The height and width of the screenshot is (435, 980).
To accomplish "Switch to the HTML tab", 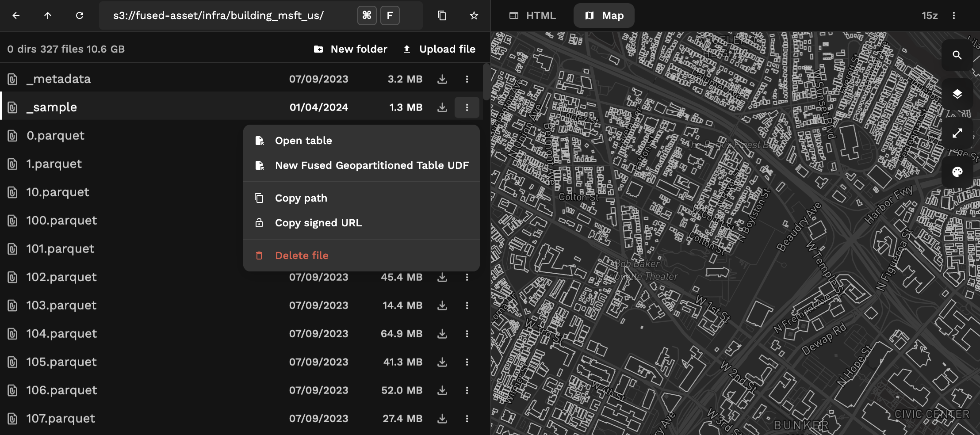I will tap(532, 15).
